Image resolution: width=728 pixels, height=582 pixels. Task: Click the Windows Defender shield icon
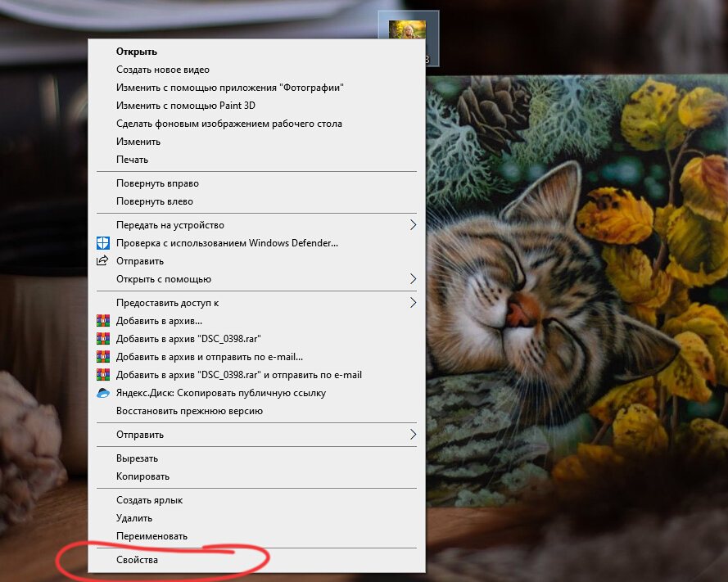click(x=102, y=243)
